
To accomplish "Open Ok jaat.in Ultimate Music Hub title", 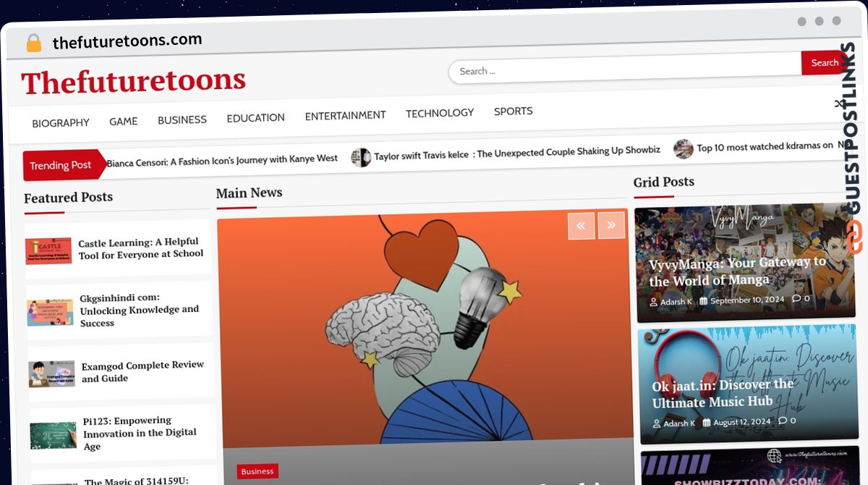I will click(x=723, y=394).
